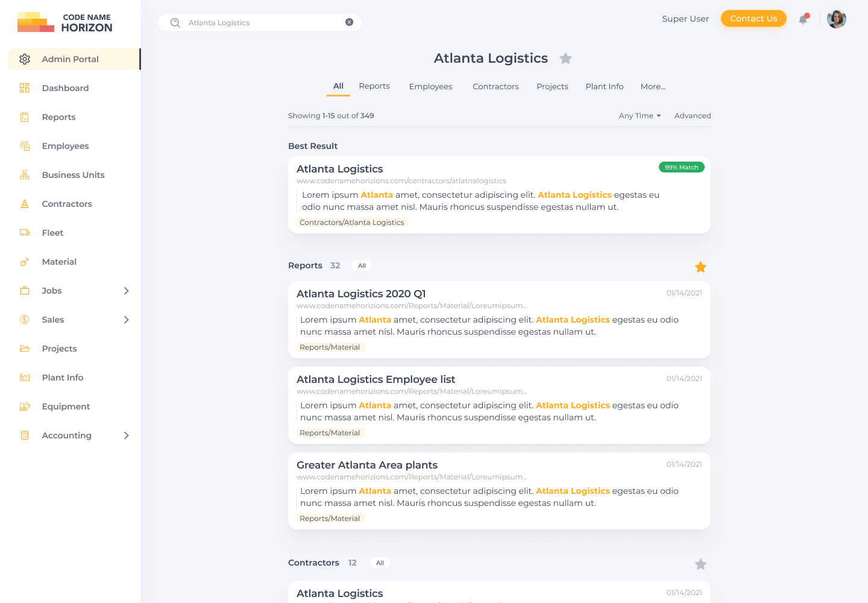The image size is (868, 603).
Task: Click the Business Units icon
Action: pyautogui.click(x=25, y=175)
